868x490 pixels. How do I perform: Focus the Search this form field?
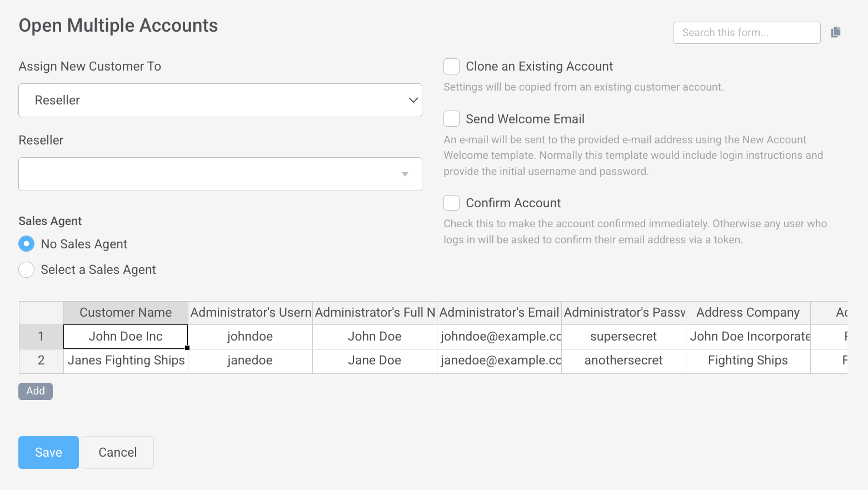click(x=746, y=33)
